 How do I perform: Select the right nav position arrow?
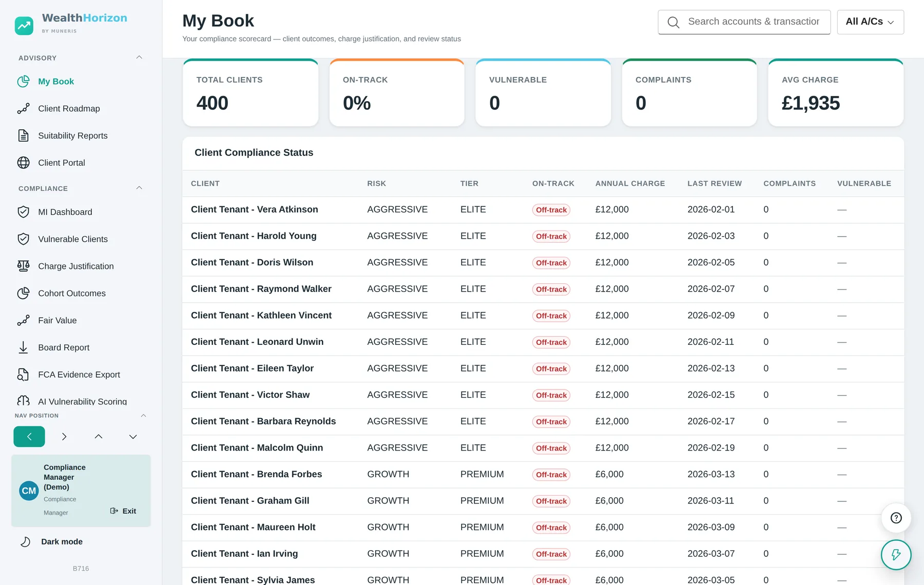point(64,437)
